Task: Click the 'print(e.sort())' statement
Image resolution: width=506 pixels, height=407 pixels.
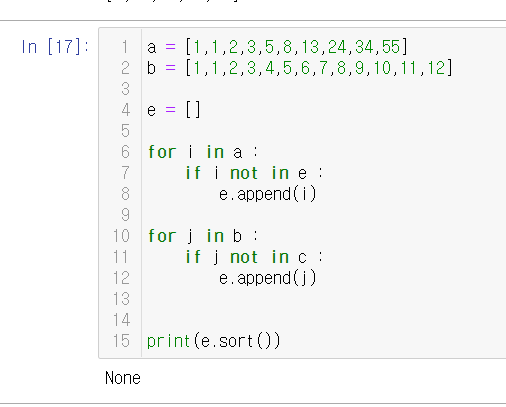Action: [213, 341]
